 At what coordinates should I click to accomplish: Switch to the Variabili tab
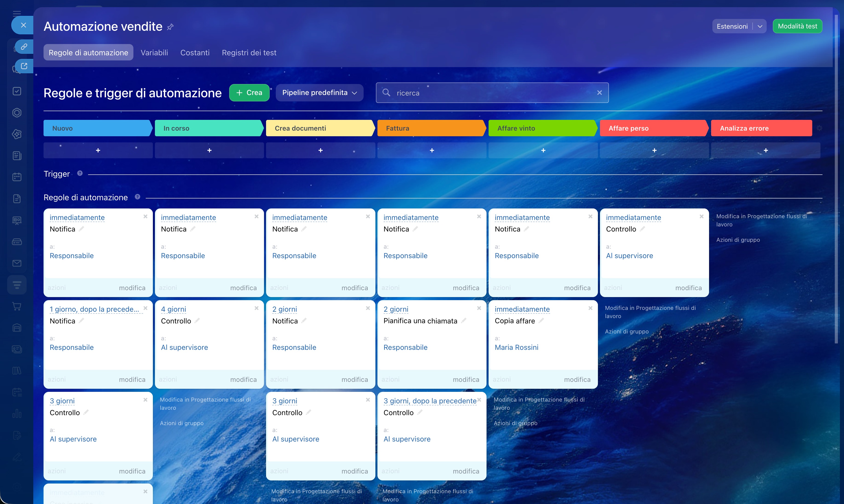click(x=154, y=53)
